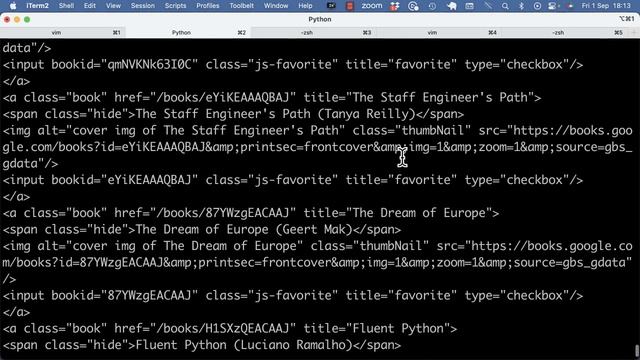Open the Window menu
Image resolution: width=640 pixels, height=360 pixels.
(x=276, y=6)
